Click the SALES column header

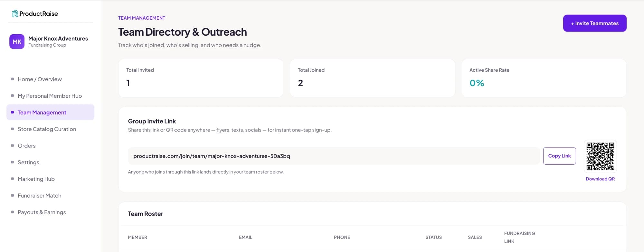pos(475,237)
